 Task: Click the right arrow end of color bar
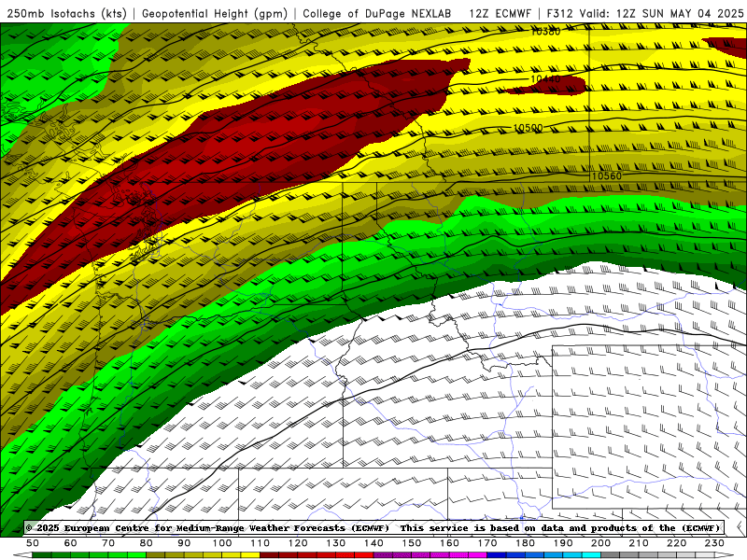click(x=725, y=555)
